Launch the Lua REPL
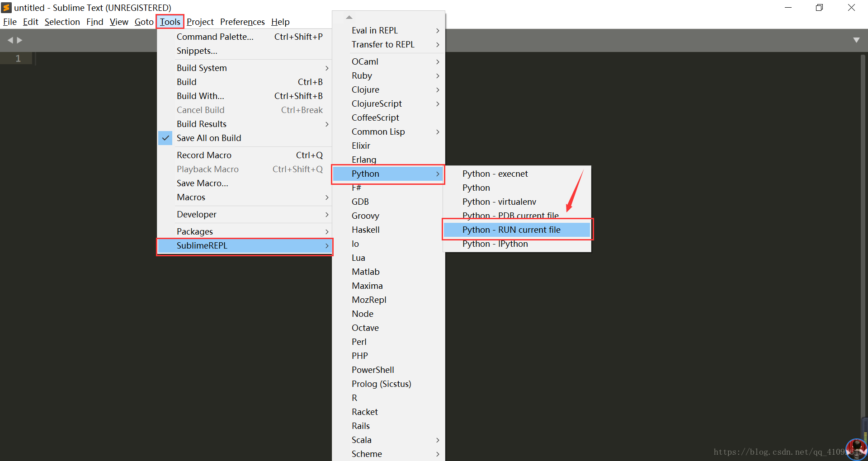The height and width of the screenshot is (461, 868). (x=388, y=258)
